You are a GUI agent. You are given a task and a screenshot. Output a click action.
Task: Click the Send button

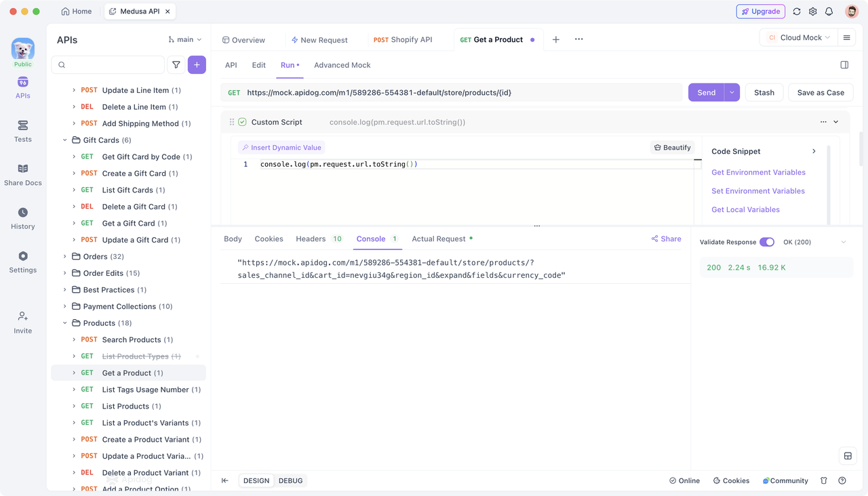(x=706, y=93)
